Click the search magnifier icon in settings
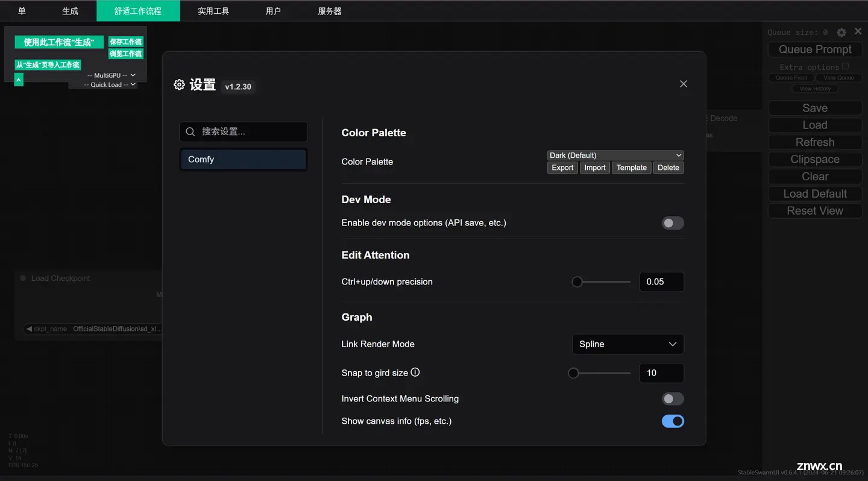This screenshot has height=481, width=868. coord(190,131)
